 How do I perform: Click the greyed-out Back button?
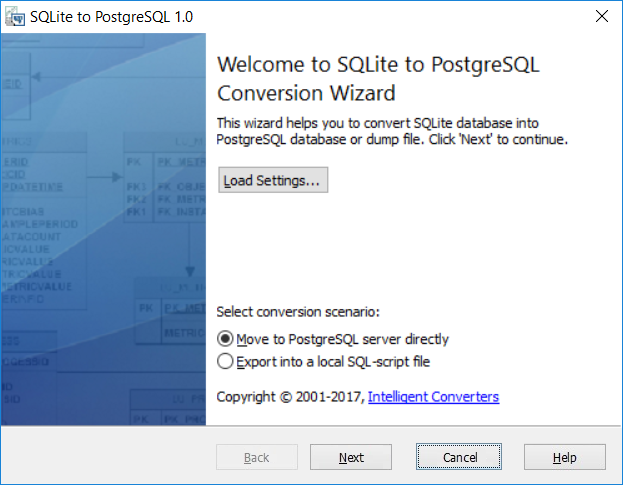pyautogui.click(x=257, y=457)
